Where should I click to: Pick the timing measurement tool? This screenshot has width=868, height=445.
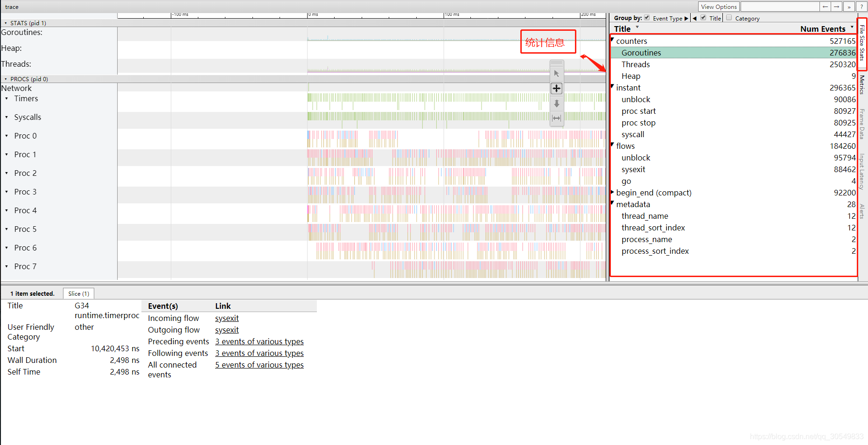tap(556, 118)
